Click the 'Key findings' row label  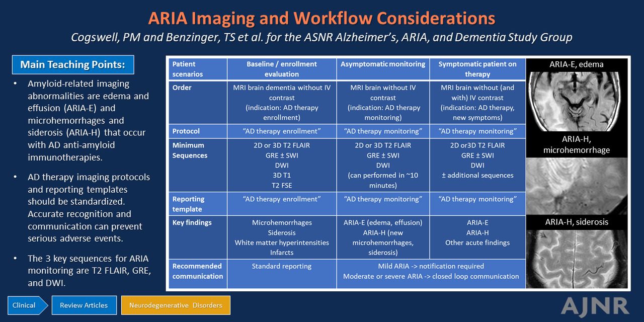point(198,237)
